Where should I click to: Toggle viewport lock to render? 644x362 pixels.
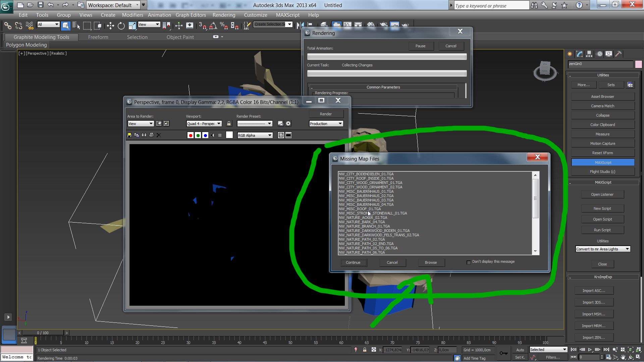click(229, 124)
